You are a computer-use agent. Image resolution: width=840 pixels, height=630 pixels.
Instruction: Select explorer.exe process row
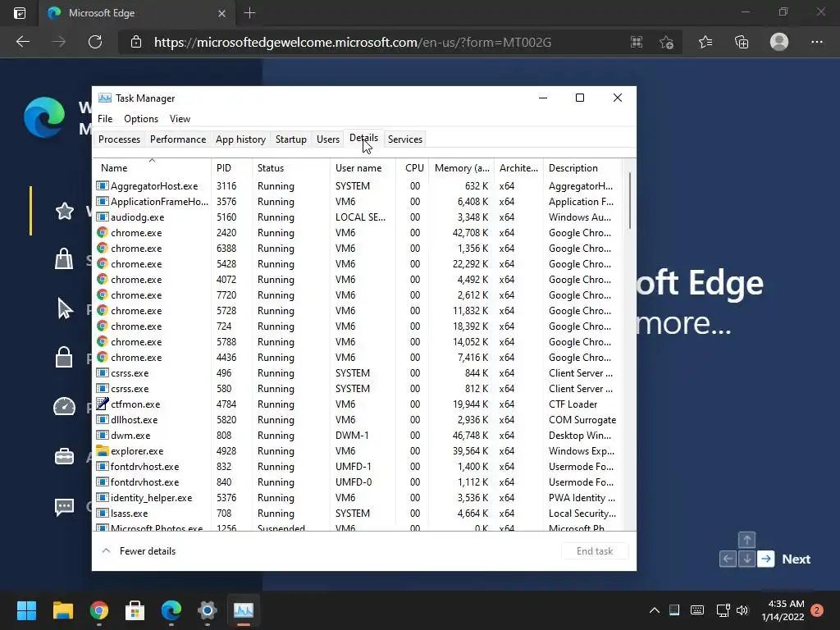pos(358,451)
